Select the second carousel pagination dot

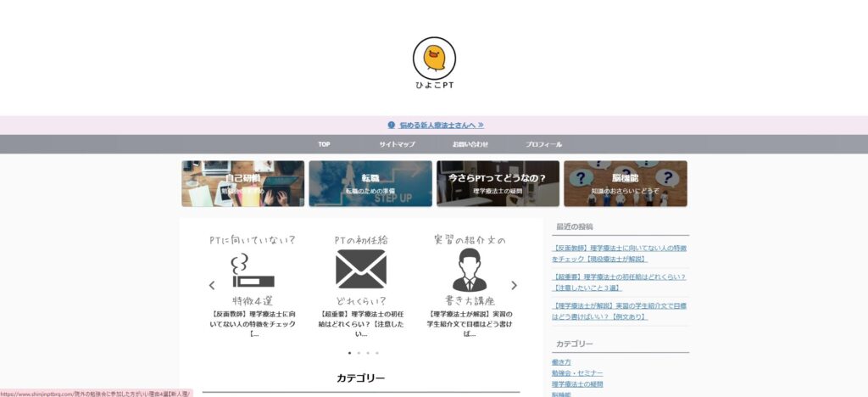[x=359, y=353]
